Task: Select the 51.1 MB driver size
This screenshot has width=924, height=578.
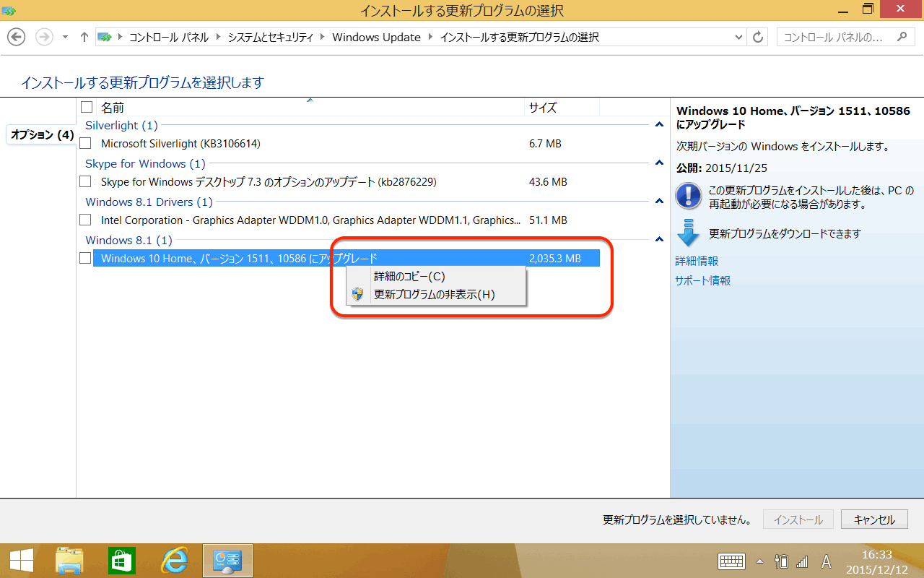Action: [548, 220]
